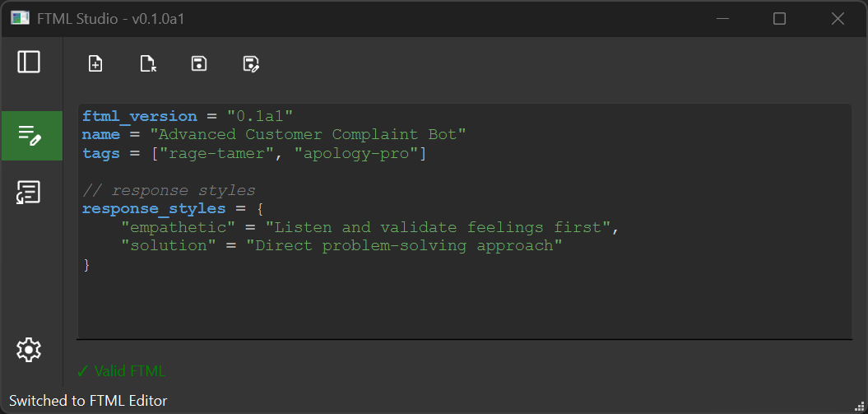Open the chat view in the sidebar
Image resolution: width=868 pixels, height=414 pixels.
coord(29,193)
